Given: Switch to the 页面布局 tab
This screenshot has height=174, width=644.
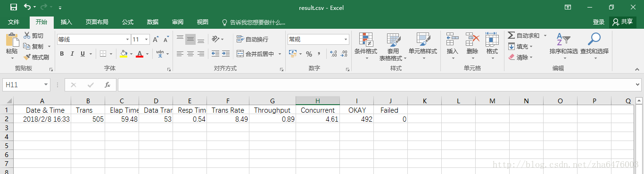Looking at the screenshot, I should (97, 22).
